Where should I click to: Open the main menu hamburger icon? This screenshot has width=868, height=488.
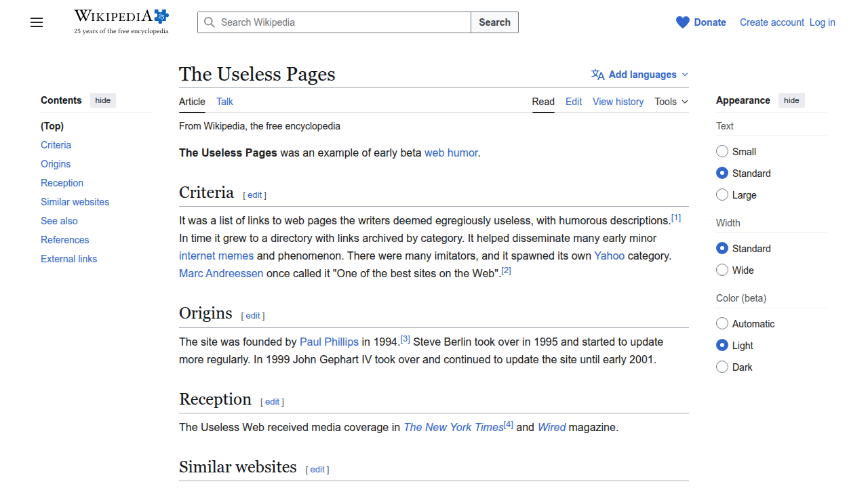37,22
